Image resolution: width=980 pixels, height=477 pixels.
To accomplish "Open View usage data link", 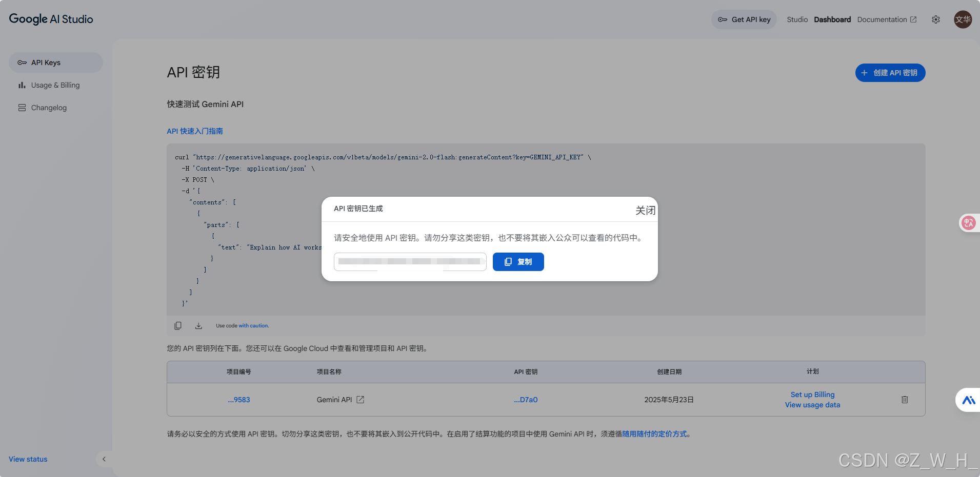I will click(812, 405).
